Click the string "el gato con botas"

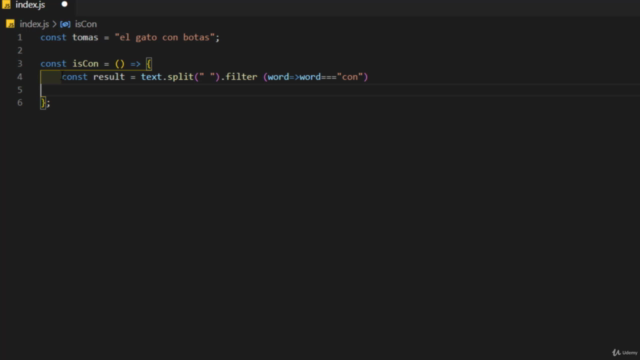[x=164, y=38]
